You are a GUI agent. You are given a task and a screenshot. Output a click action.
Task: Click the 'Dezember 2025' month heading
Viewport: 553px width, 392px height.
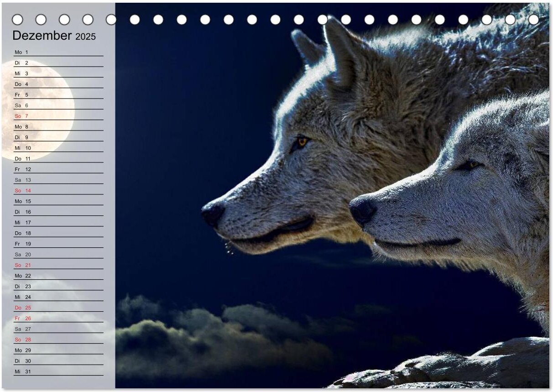[54, 36]
